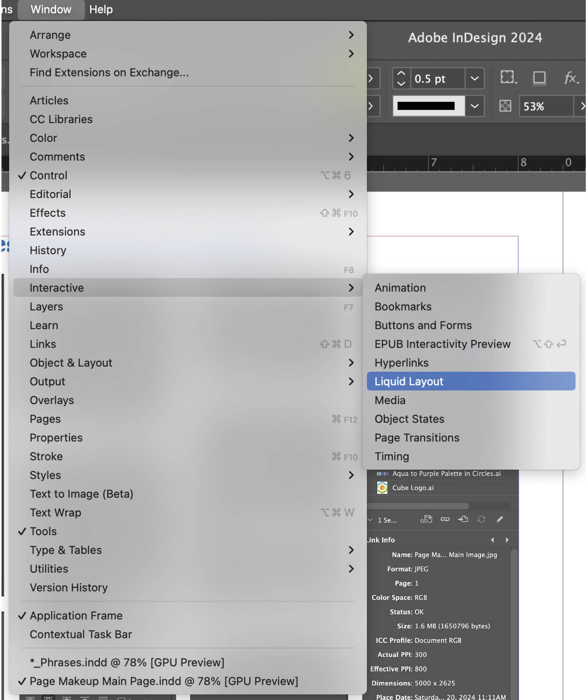
Task: Expand the Extensions submenu
Action: pyautogui.click(x=188, y=231)
